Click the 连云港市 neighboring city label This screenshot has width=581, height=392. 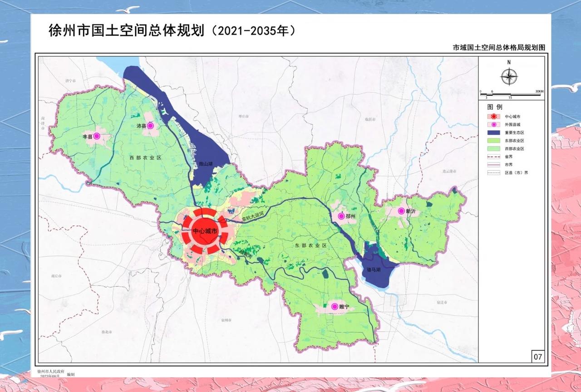(449, 171)
